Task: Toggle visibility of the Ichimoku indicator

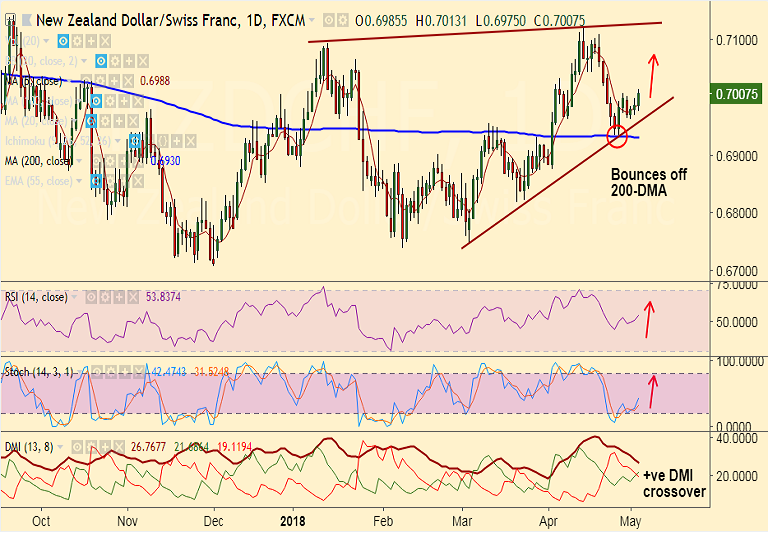Action: pyautogui.click(x=135, y=141)
